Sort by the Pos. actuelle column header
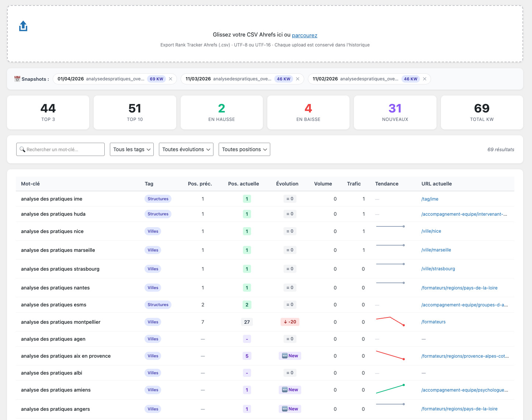The height and width of the screenshot is (420, 532). click(x=243, y=184)
